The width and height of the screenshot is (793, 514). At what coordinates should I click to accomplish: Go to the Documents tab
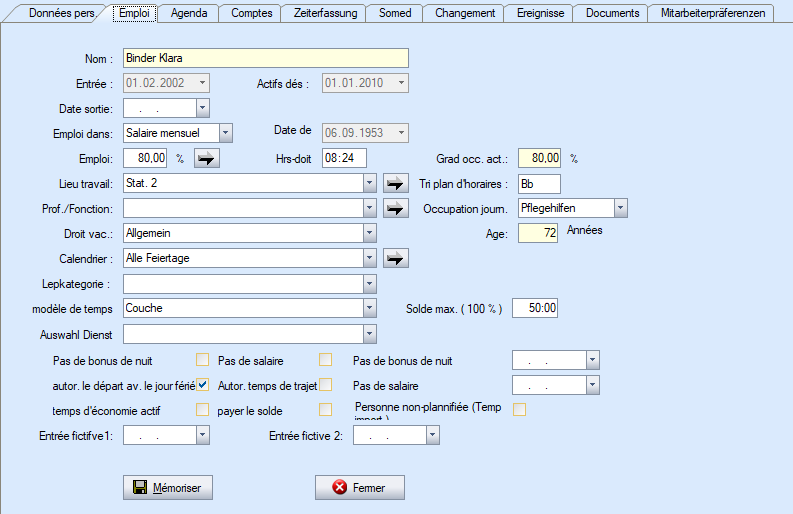(612, 13)
